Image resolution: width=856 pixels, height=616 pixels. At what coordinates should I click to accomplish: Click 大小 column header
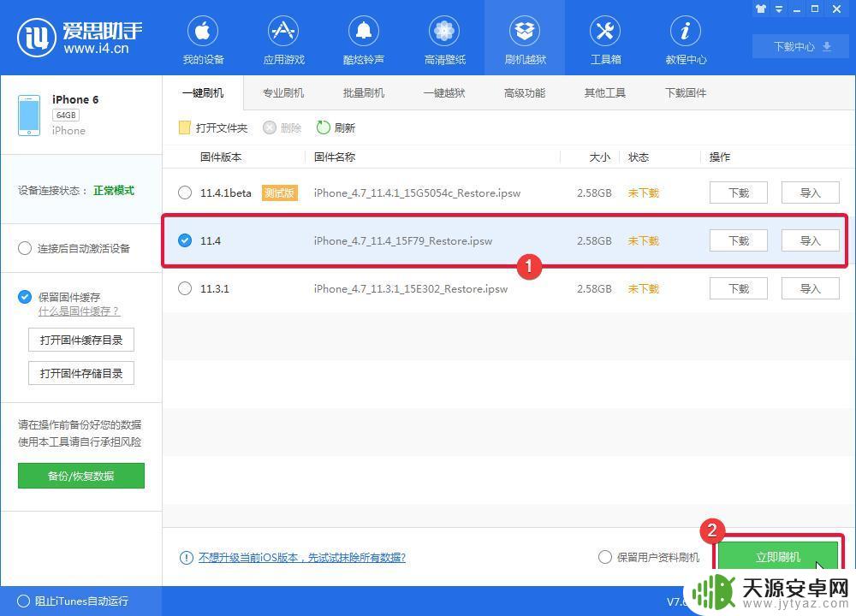pyautogui.click(x=600, y=157)
